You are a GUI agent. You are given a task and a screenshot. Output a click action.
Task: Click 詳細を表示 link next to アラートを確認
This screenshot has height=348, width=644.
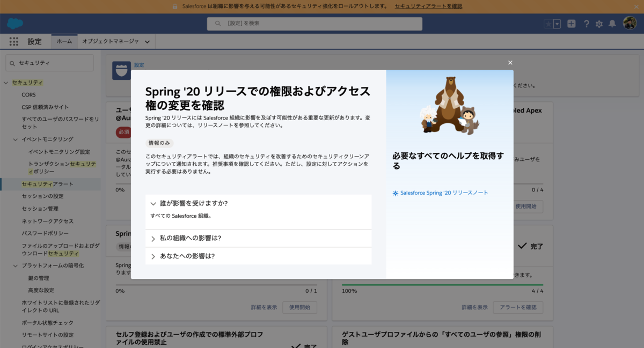(x=474, y=307)
